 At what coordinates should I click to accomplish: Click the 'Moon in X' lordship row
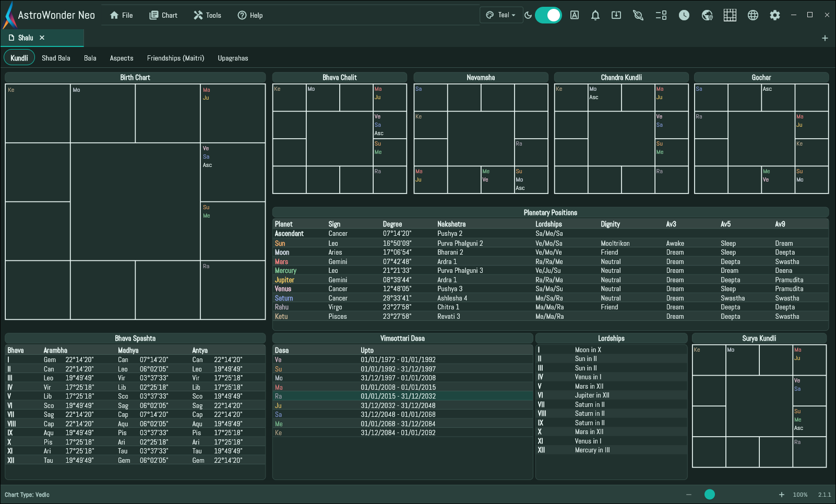point(611,350)
